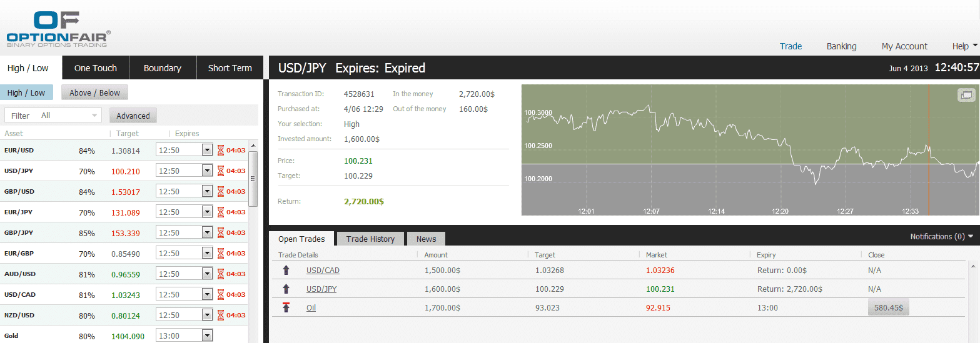Switch to the Above / Below option type
Screen dimensions: 980x343
94,93
